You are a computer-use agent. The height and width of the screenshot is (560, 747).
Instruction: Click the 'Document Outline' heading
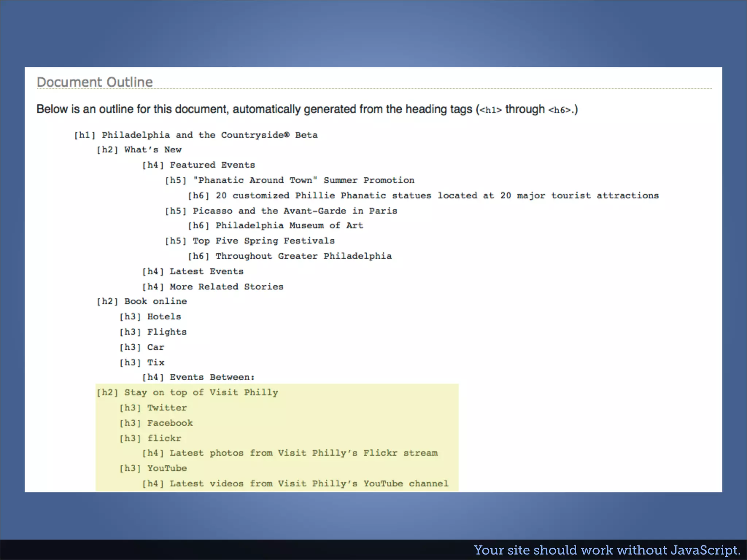click(95, 82)
